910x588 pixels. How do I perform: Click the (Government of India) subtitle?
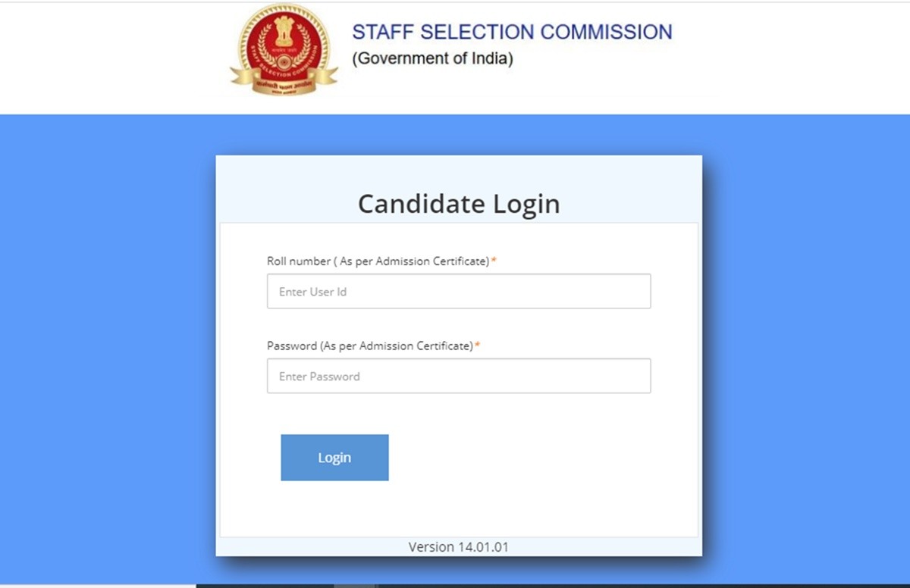[x=432, y=59]
